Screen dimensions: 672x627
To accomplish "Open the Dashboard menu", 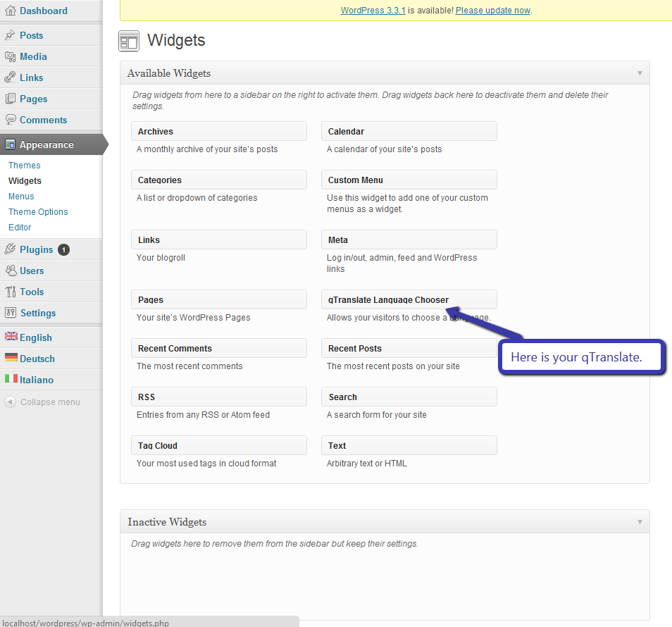I will coord(43,11).
